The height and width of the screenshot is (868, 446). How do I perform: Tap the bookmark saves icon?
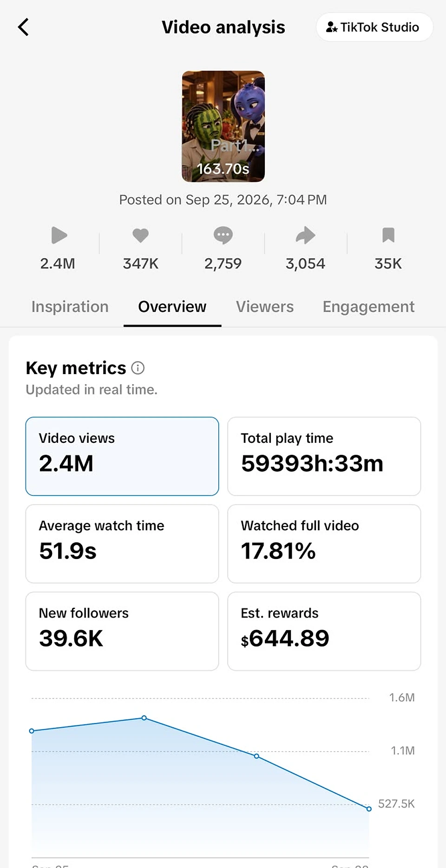(388, 235)
